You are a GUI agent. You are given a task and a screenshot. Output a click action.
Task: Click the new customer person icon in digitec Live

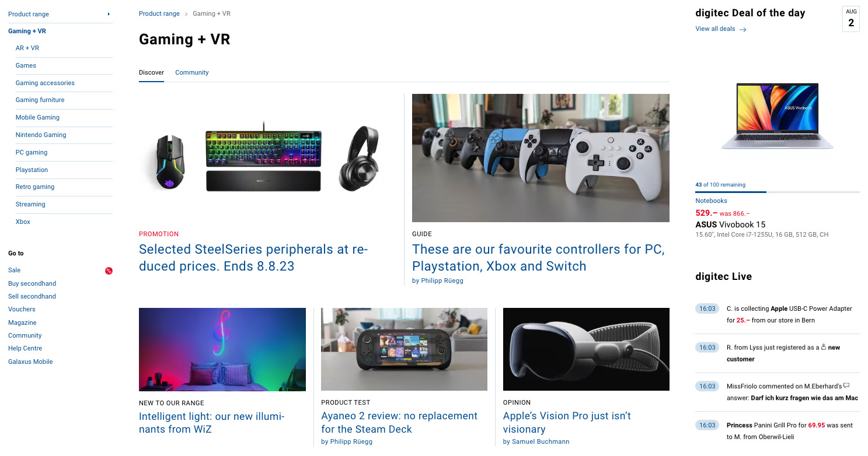pyautogui.click(x=824, y=347)
